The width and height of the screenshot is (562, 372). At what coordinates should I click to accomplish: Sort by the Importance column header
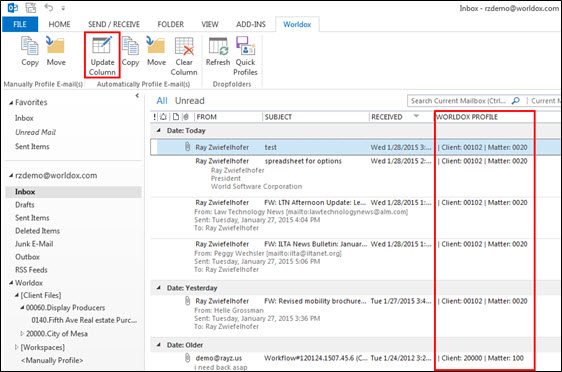point(154,117)
